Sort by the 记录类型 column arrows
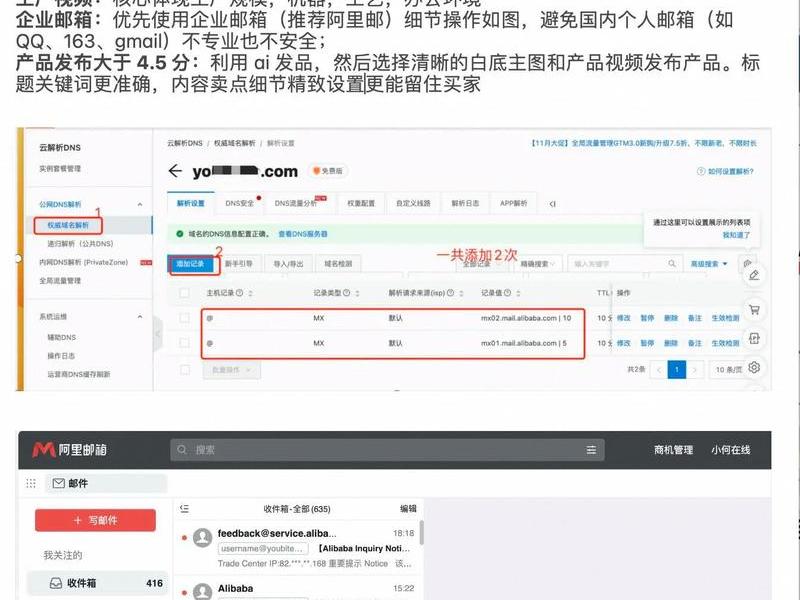Image resolution: width=800 pixels, height=600 pixels. point(357,293)
